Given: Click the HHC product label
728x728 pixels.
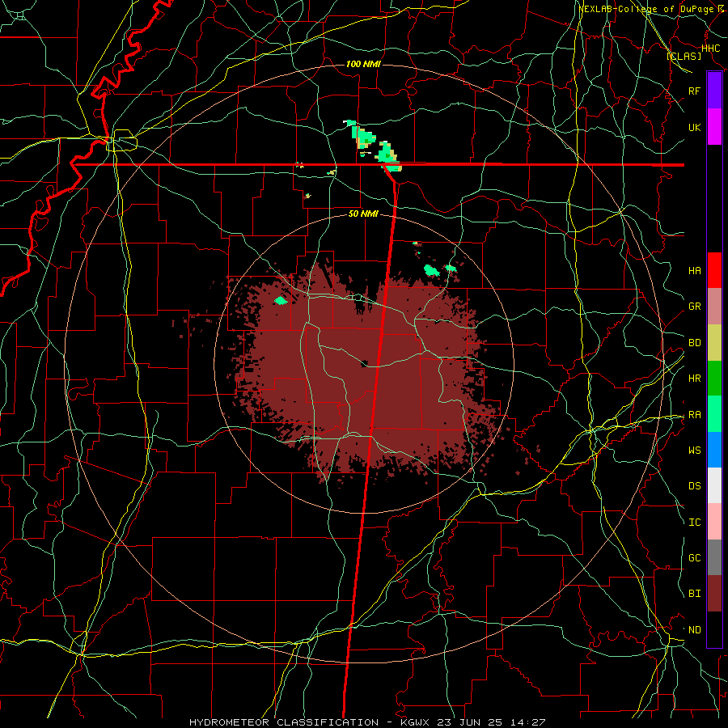Looking at the screenshot, I should pyautogui.click(x=711, y=48).
